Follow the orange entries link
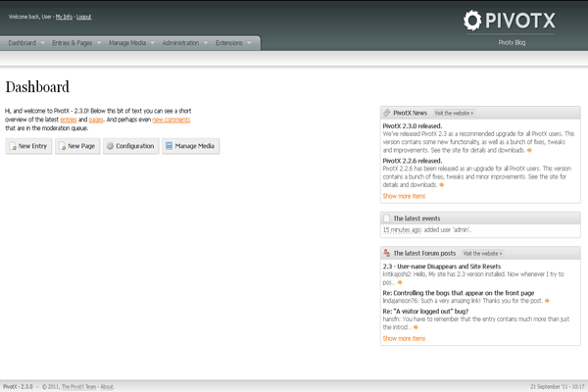The image size is (588, 392). point(69,120)
